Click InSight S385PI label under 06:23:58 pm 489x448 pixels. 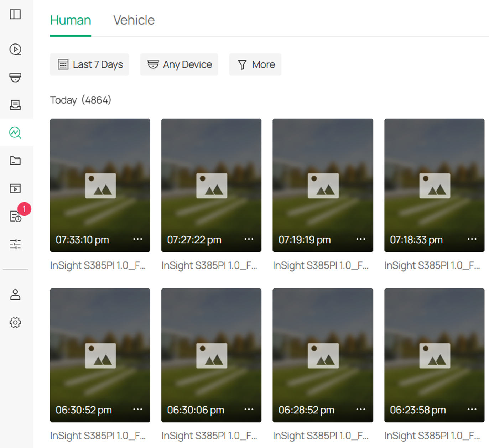click(432, 436)
